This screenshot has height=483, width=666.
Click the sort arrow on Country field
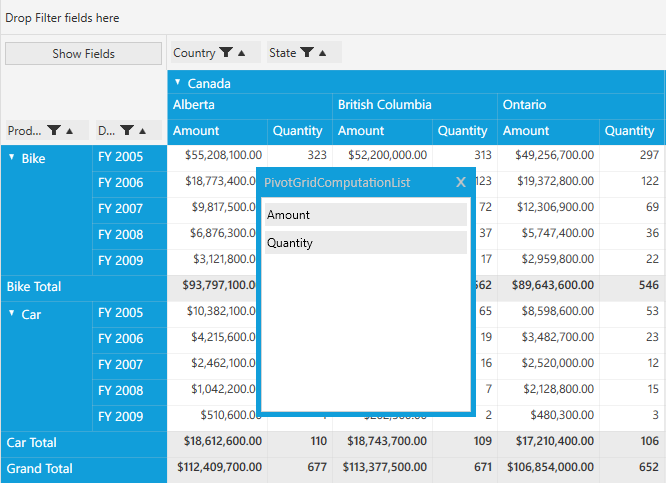click(x=242, y=53)
